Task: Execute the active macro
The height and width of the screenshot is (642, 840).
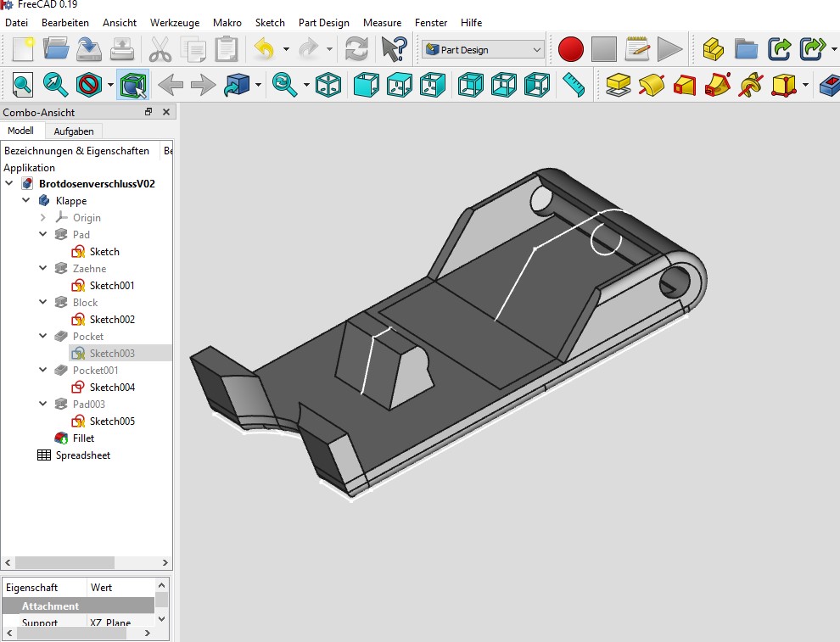Action: tap(670, 49)
